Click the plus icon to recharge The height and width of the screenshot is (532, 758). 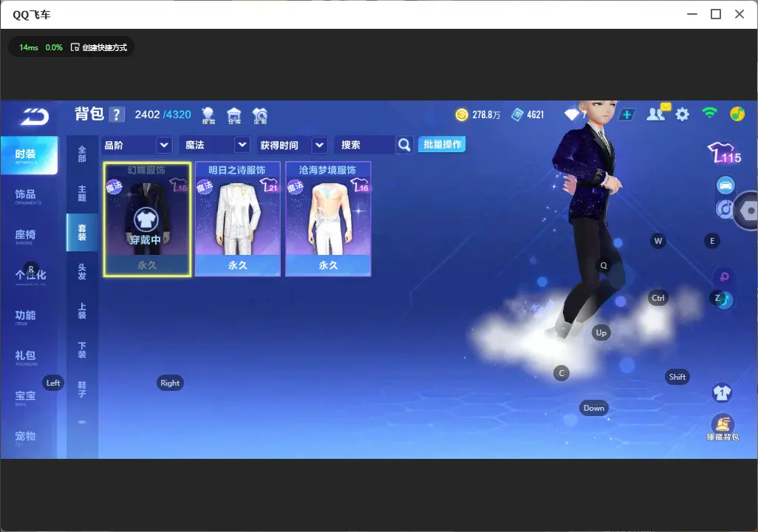click(626, 115)
